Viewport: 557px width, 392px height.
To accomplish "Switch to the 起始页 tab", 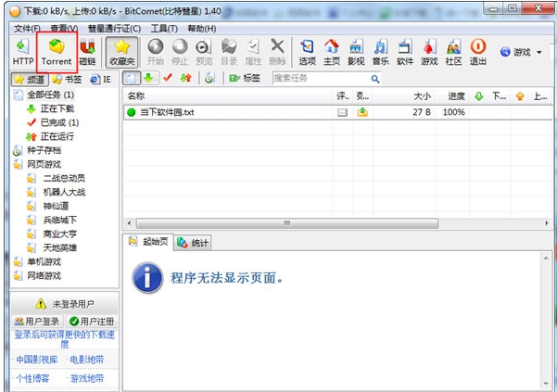I will (148, 242).
